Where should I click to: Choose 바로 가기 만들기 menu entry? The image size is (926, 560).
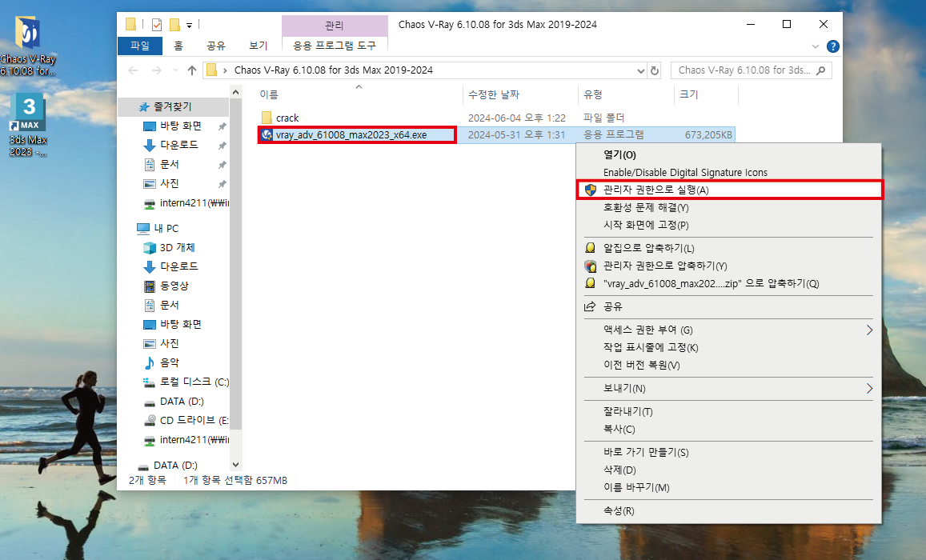point(729,452)
